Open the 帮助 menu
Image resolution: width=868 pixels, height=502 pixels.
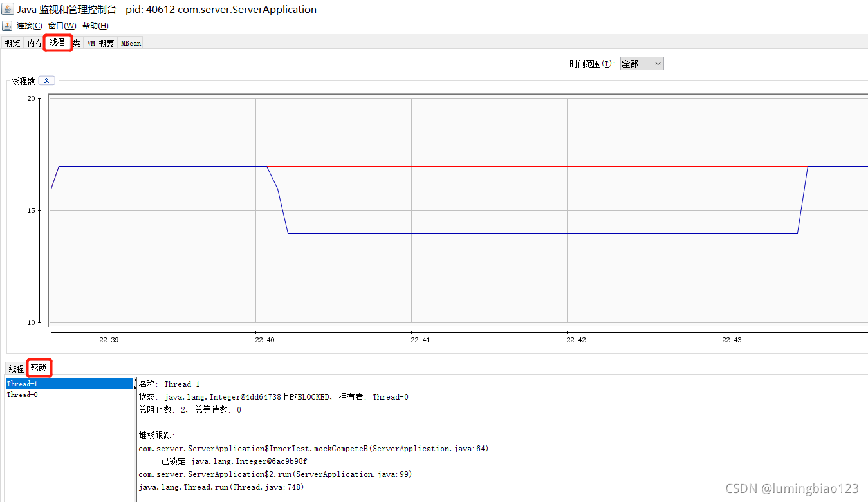(94, 25)
